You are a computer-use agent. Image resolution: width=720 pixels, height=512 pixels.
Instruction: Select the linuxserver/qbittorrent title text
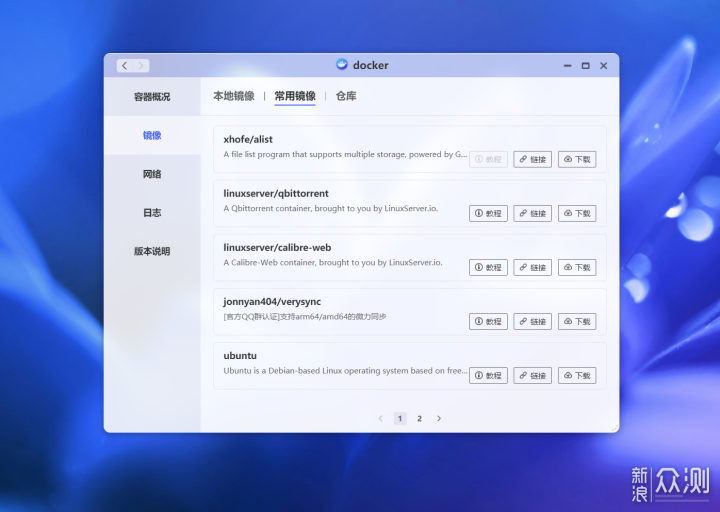click(276, 193)
